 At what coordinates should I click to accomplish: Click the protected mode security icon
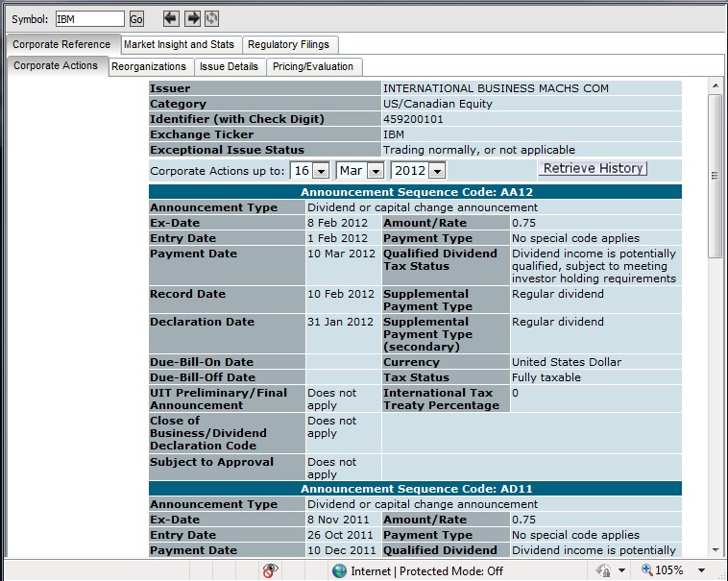click(603, 569)
